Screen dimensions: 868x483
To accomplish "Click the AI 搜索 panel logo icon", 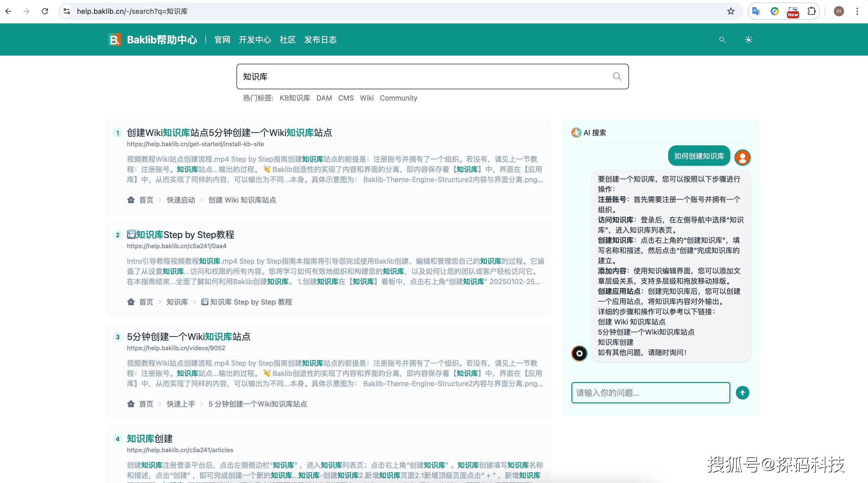I will (576, 133).
